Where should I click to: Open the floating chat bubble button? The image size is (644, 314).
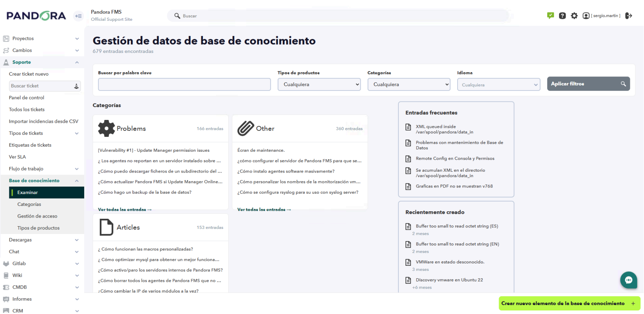coord(628,280)
